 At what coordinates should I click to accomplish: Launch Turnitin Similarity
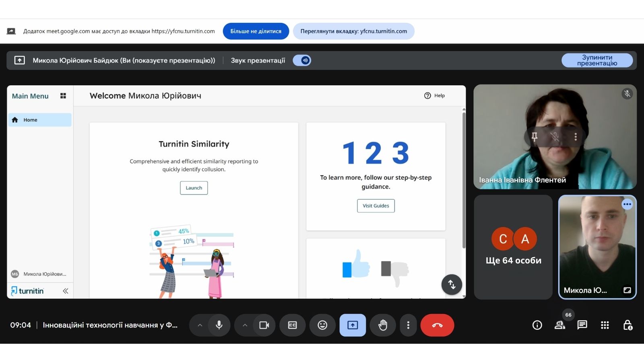click(x=194, y=188)
